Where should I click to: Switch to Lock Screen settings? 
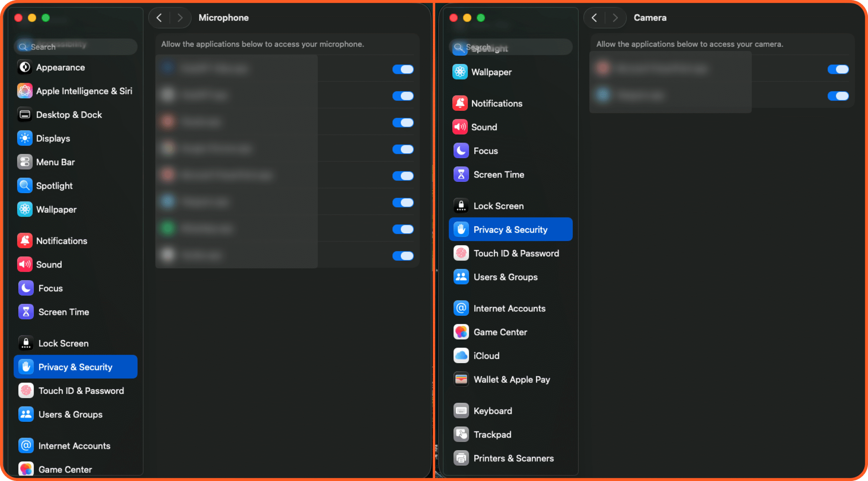[x=63, y=343]
